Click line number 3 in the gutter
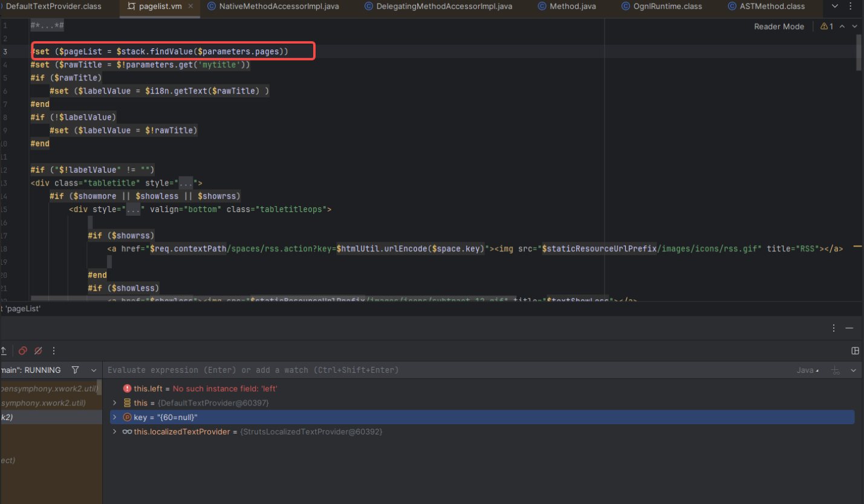Viewport: 864px width, 504px height. 5,52
